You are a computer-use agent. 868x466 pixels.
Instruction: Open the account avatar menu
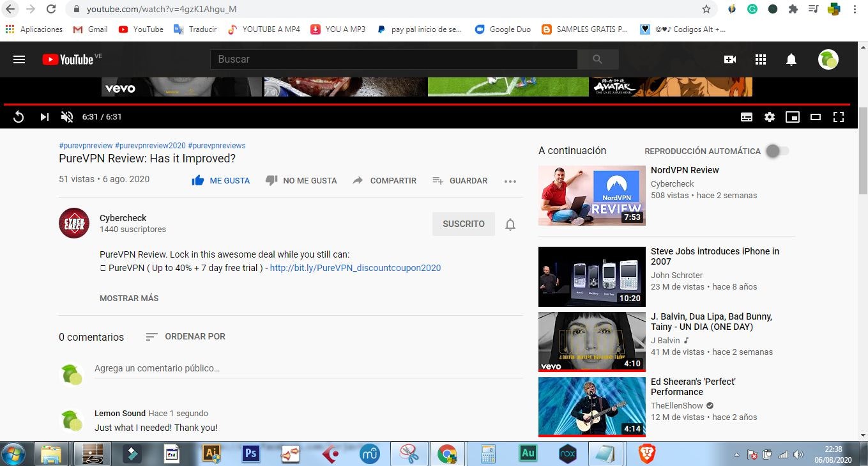[x=828, y=59]
